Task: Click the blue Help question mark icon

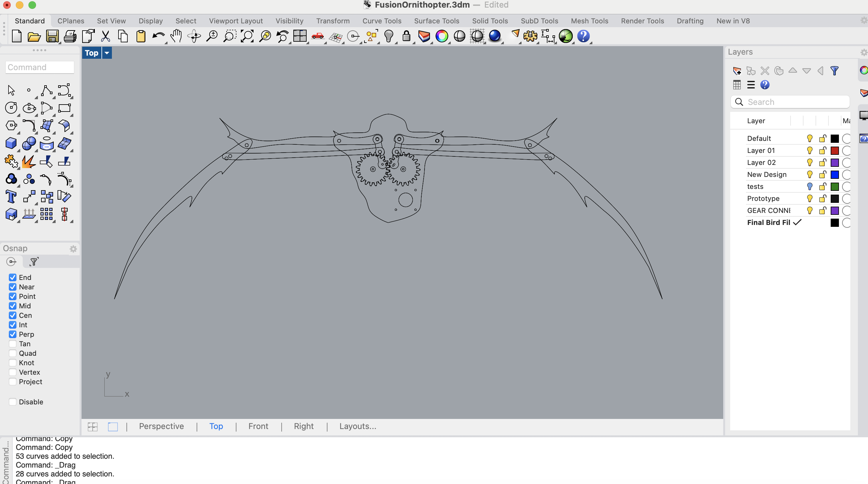Action: 583,36
